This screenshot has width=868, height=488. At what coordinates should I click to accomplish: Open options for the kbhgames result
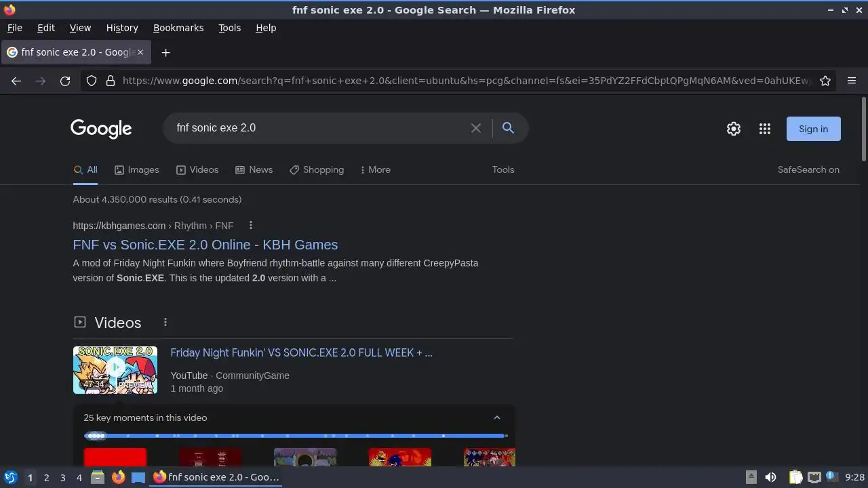pos(251,226)
